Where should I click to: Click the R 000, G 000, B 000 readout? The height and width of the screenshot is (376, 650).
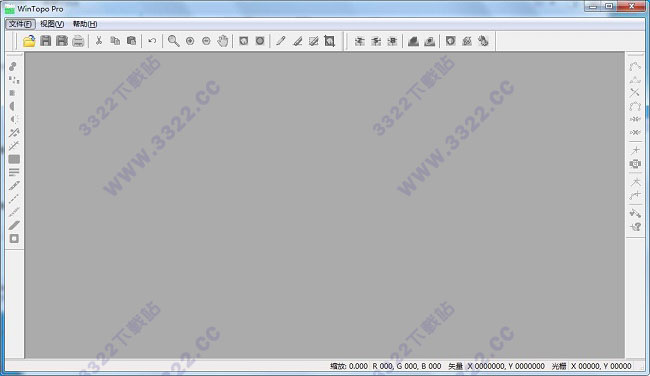point(407,366)
